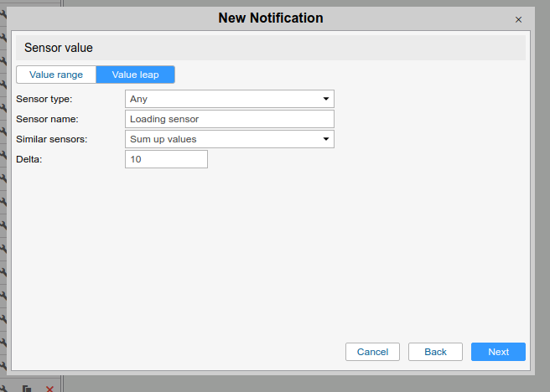Go back with the Back button
550x392 pixels.
click(x=435, y=352)
